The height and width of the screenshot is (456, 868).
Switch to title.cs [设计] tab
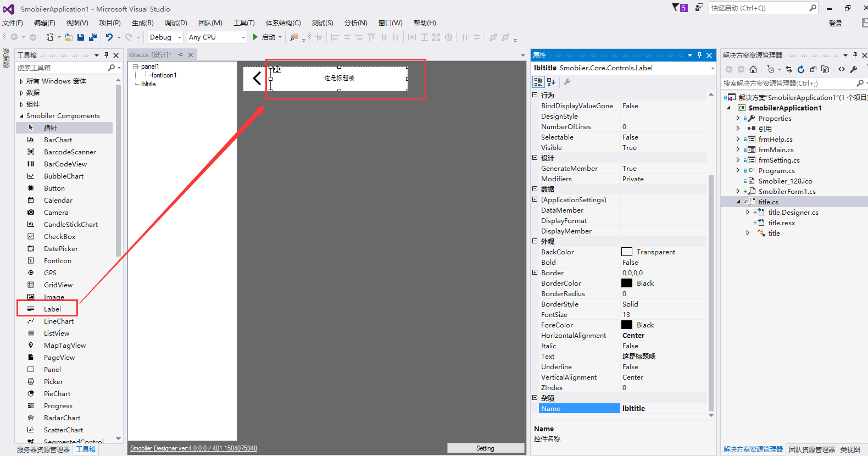(150, 55)
